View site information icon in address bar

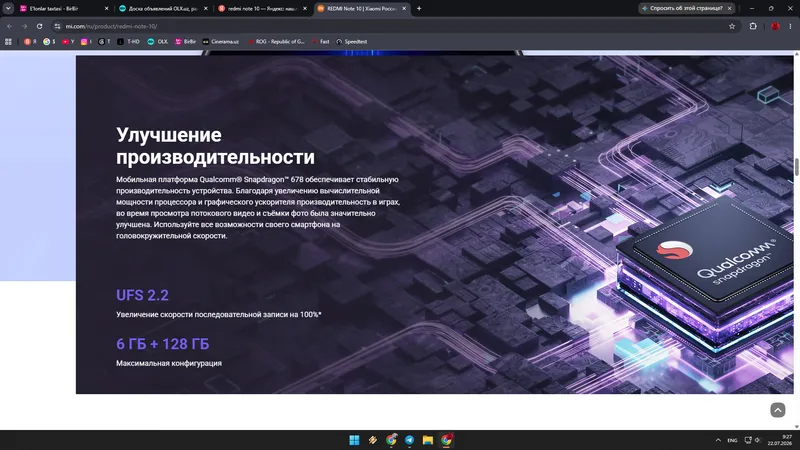[57, 26]
